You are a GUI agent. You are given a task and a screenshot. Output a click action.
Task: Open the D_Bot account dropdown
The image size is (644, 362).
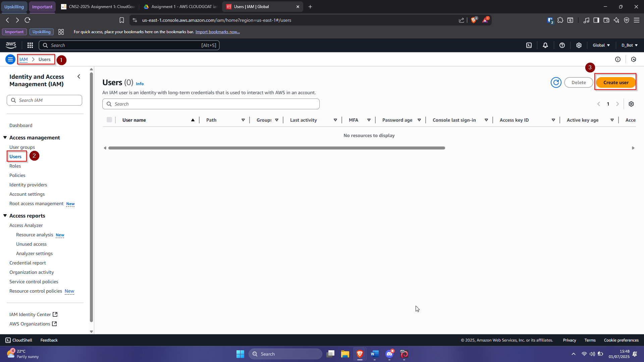629,45
